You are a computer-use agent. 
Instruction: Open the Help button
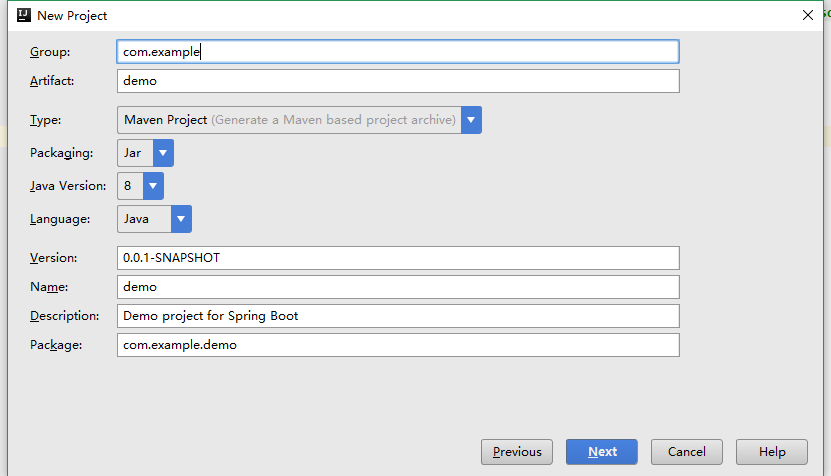coord(772,452)
